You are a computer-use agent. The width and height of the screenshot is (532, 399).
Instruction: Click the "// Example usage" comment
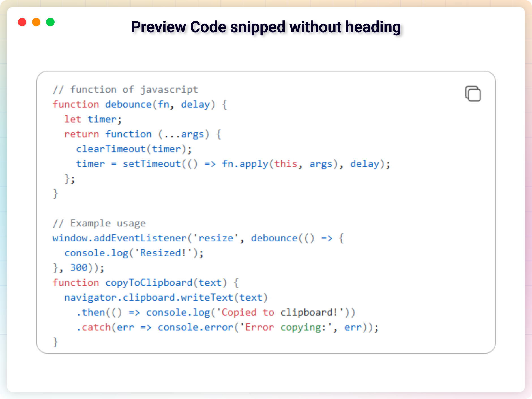point(99,223)
